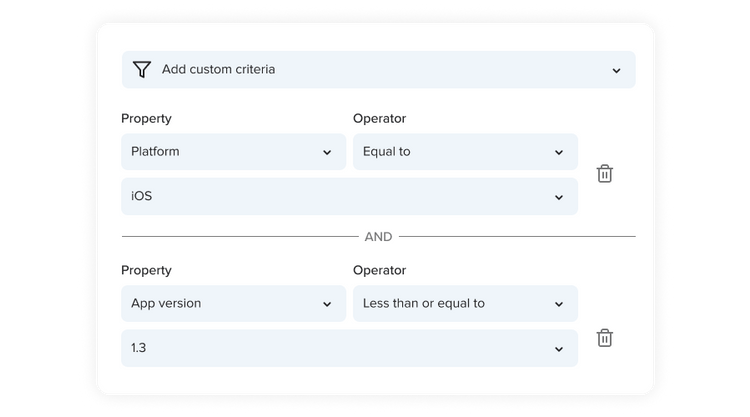Open the Add custom criteria dropdown
This screenshot has width=750, height=417.
tap(378, 70)
